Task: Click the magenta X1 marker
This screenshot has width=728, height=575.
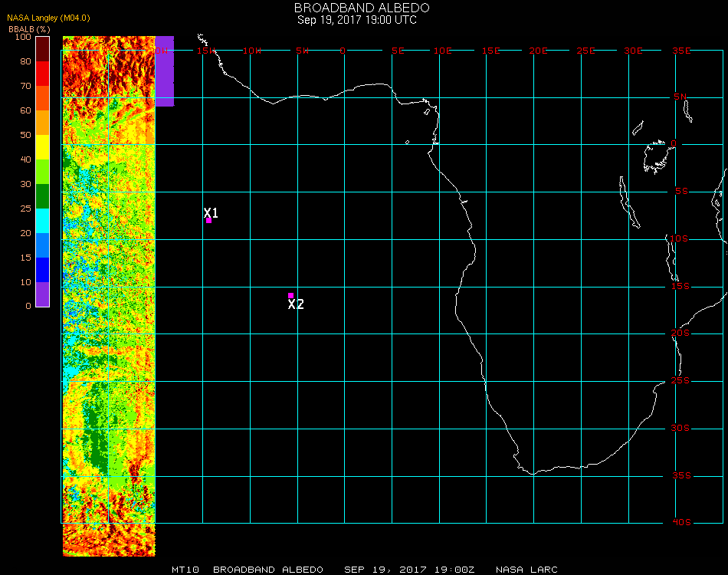Action: coord(208,220)
